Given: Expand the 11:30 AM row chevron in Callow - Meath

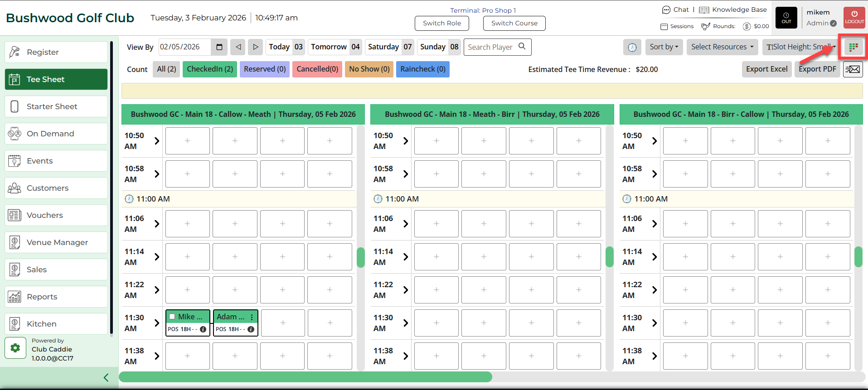Looking at the screenshot, I should pos(157,323).
